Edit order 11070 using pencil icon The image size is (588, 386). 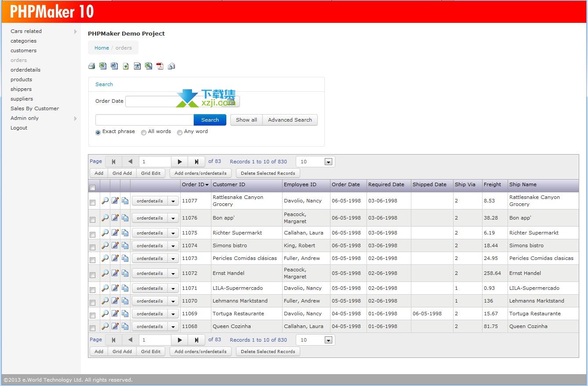pos(115,301)
